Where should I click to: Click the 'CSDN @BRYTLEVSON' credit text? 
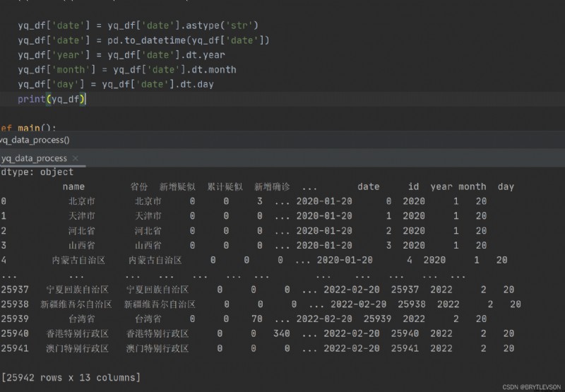click(532, 387)
